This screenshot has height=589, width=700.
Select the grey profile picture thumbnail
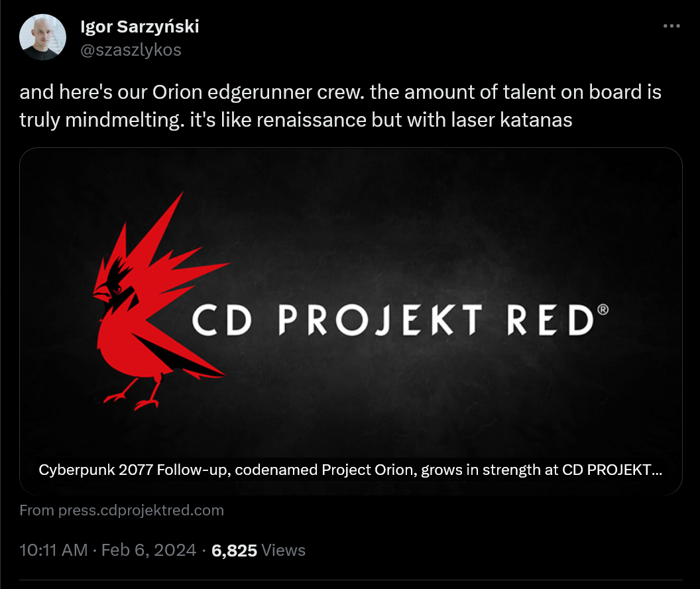42,36
